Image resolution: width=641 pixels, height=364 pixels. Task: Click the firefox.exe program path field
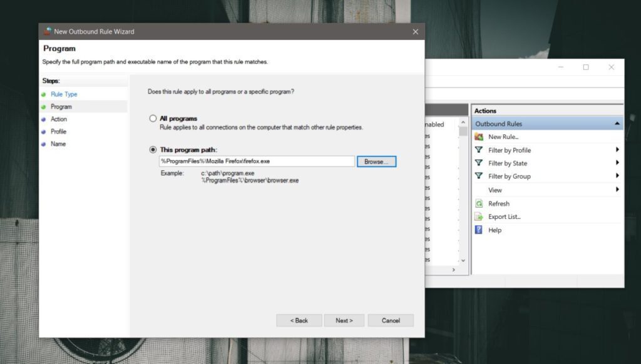pos(257,161)
